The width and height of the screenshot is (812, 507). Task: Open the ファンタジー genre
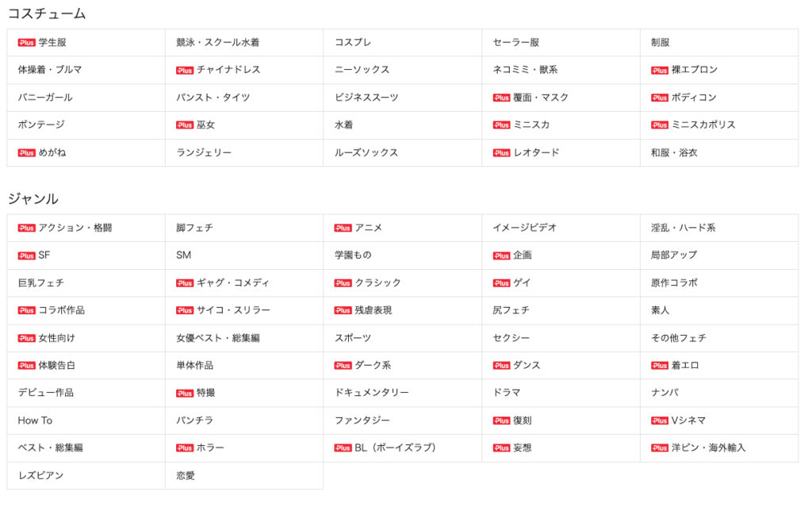click(362, 421)
